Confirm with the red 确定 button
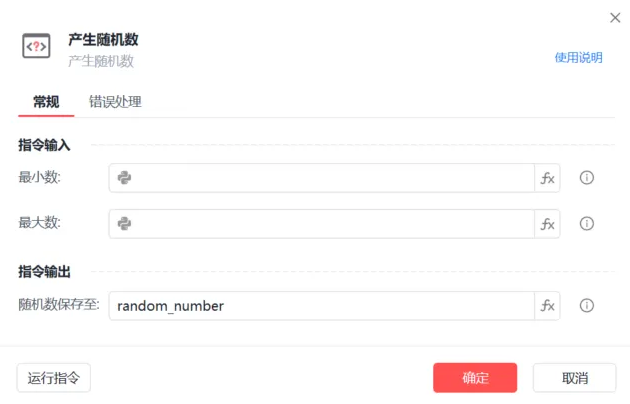 (475, 378)
